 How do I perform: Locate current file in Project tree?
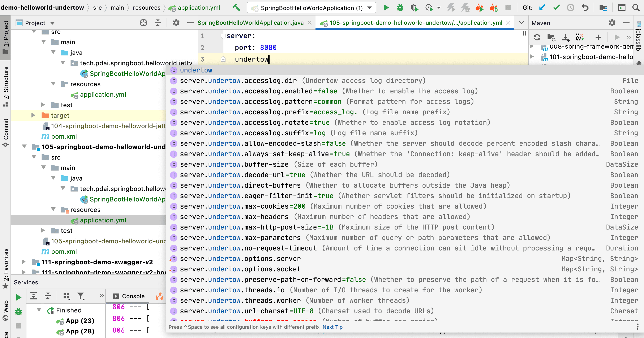[x=143, y=23]
